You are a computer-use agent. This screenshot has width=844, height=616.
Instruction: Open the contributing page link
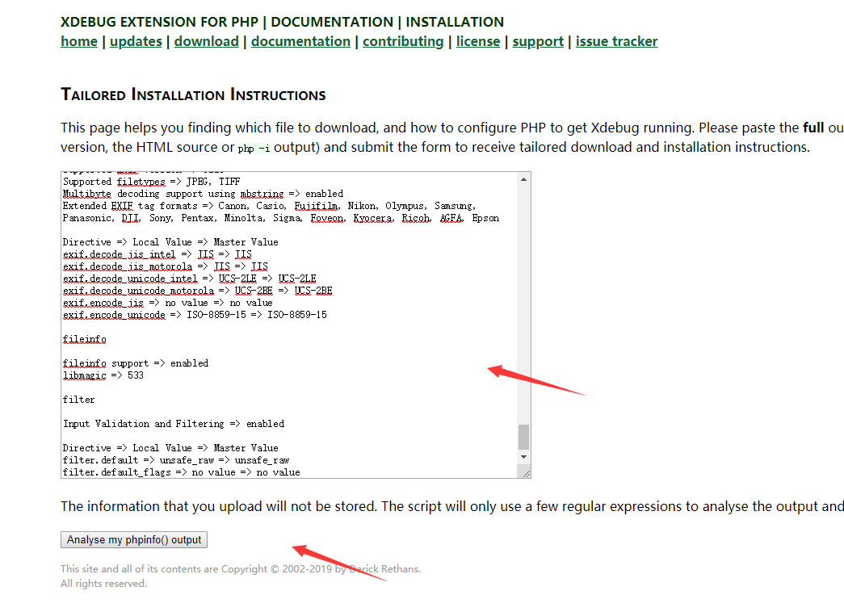coord(403,41)
